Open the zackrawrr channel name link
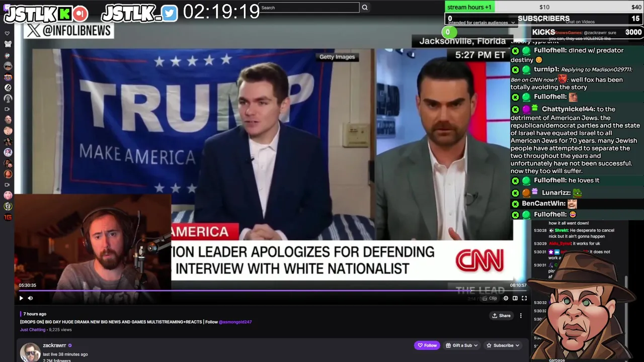Screen dimensions: 644x362 tap(54, 345)
